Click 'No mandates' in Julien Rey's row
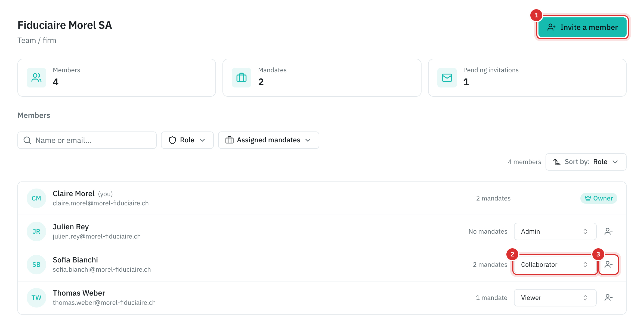 488,231
